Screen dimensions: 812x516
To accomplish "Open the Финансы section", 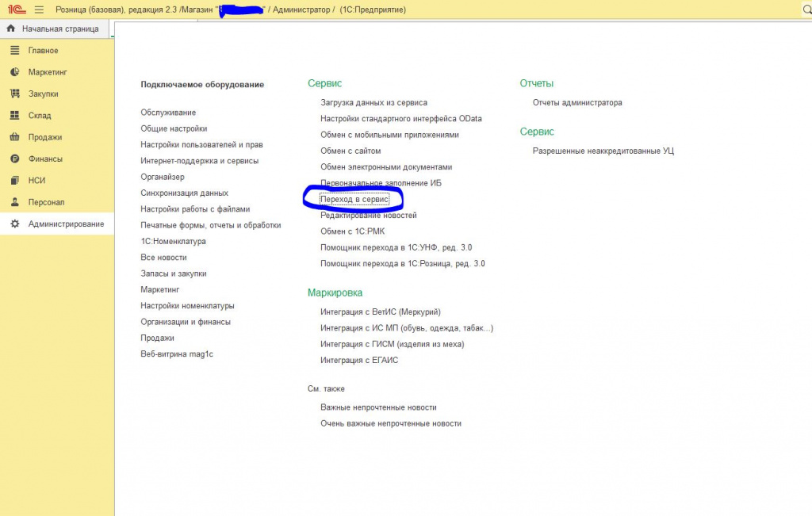I will [45, 159].
